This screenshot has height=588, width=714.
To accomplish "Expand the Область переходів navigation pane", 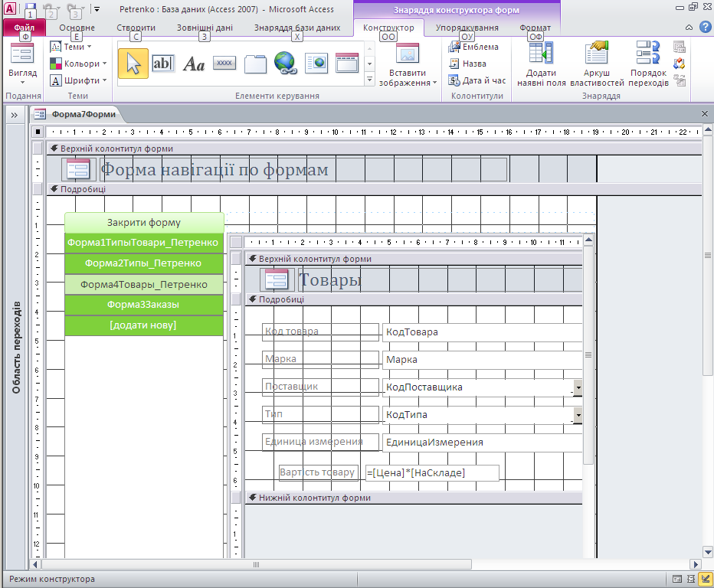I will pyautogui.click(x=15, y=115).
